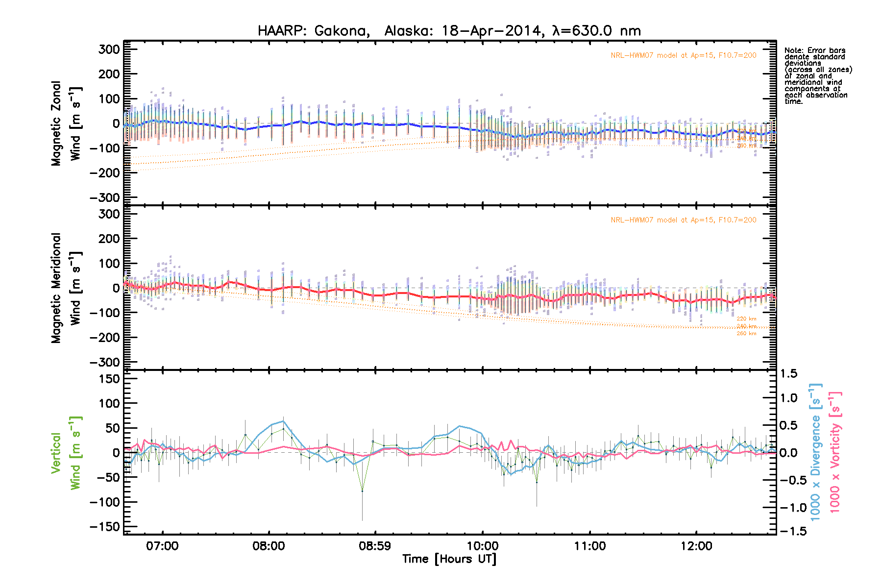The image size is (882, 588).
Task: Click NRL-HWM07 model annotation in zonal panel
Action: pyautogui.click(x=683, y=55)
